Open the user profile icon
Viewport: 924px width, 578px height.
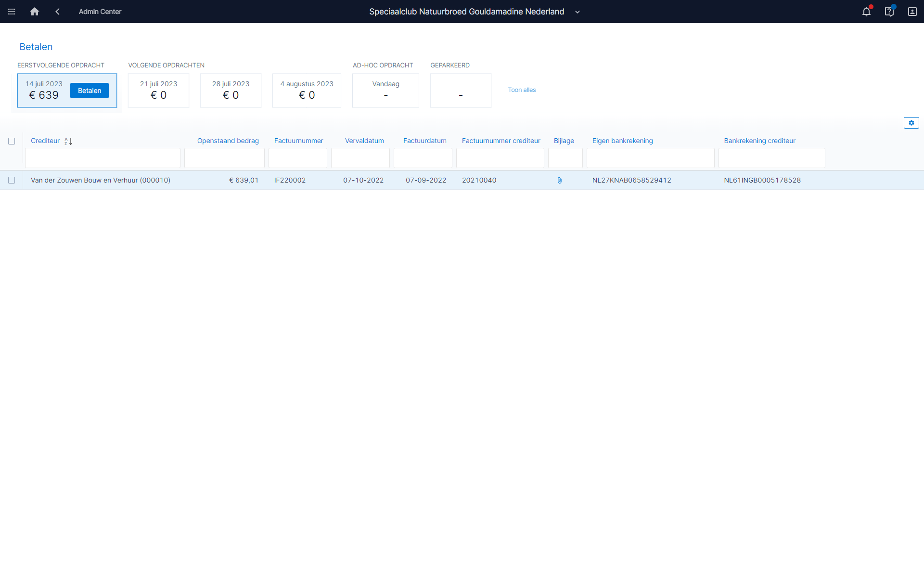click(912, 12)
